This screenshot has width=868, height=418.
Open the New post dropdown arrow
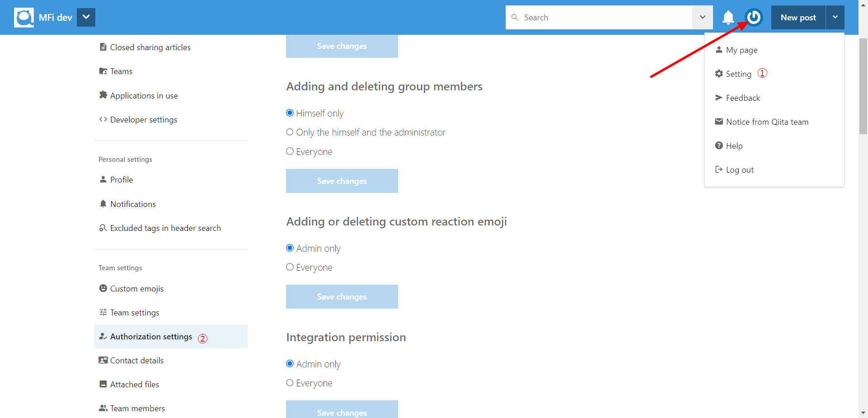tap(835, 18)
